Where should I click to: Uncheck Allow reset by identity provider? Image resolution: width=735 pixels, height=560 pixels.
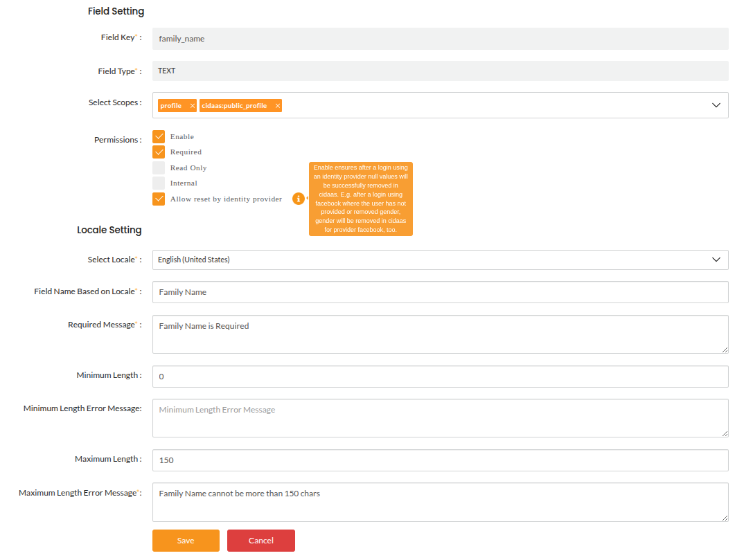(159, 199)
